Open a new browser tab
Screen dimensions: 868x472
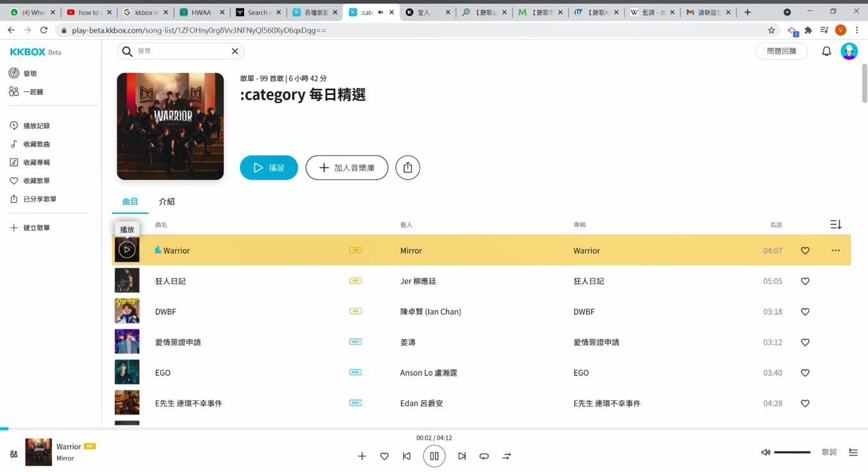(x=747, y=12)
